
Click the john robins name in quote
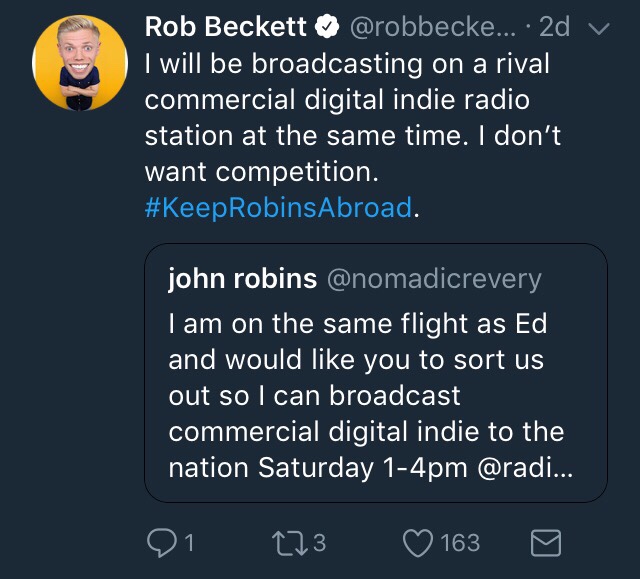242,280
